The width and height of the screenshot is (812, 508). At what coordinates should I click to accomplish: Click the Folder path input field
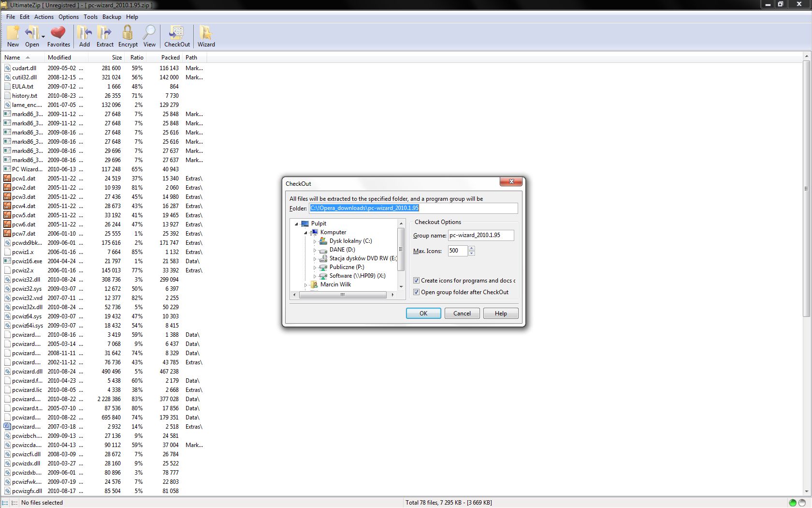413,208
